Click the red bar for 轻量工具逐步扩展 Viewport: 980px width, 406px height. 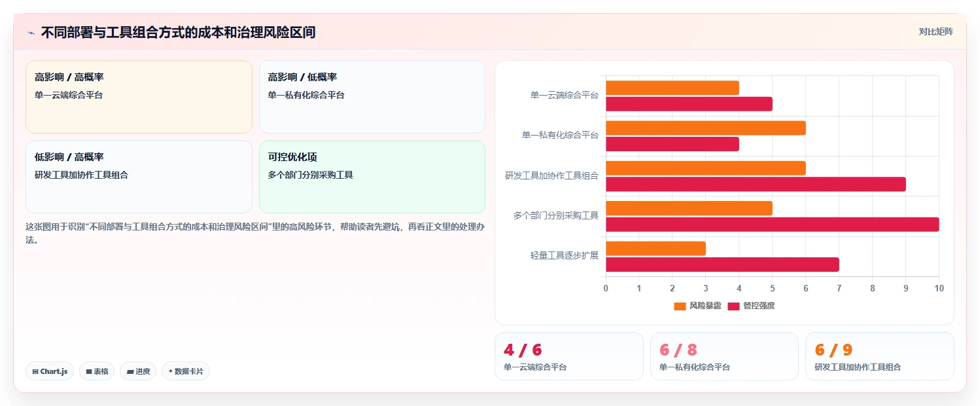[x=722, y=265]
